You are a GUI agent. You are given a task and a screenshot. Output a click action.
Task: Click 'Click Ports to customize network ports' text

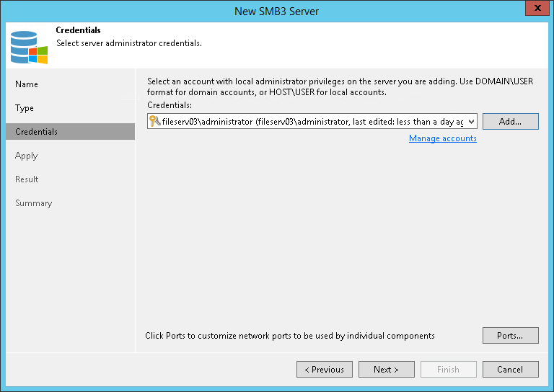coord(290,336)
